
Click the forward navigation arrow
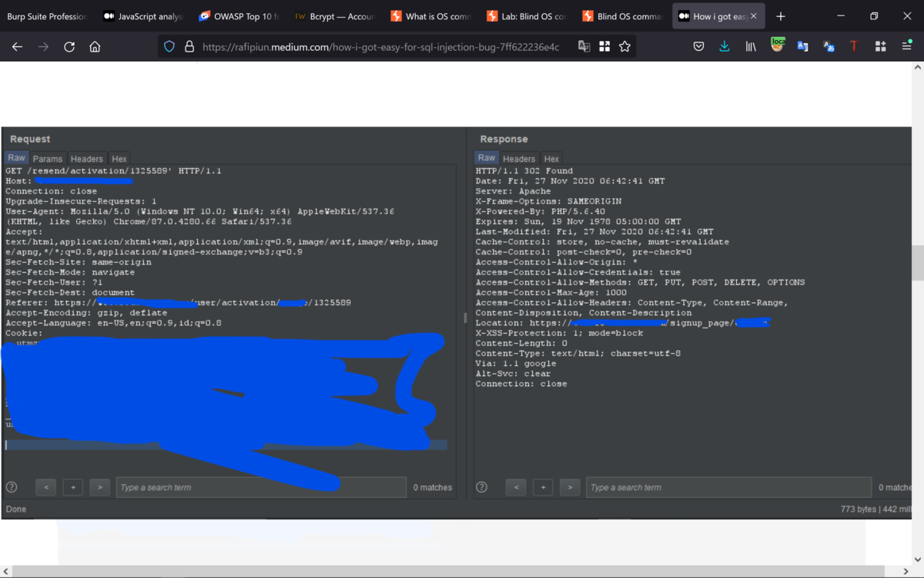43,47
